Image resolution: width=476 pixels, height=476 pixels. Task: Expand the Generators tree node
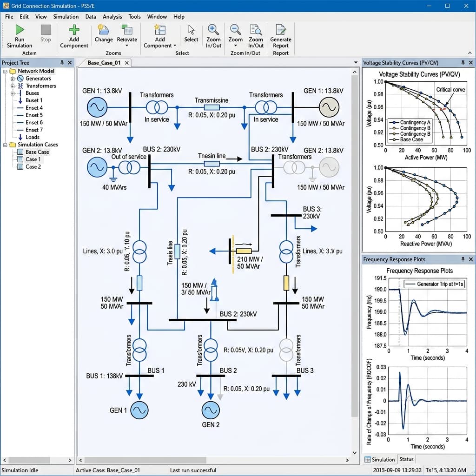[x=13, y=79]
